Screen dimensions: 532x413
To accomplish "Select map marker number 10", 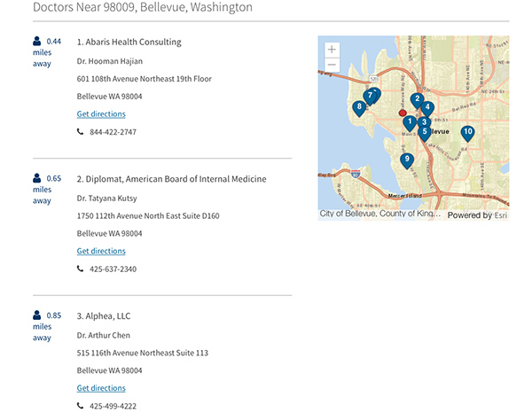I will pos(467,132).
